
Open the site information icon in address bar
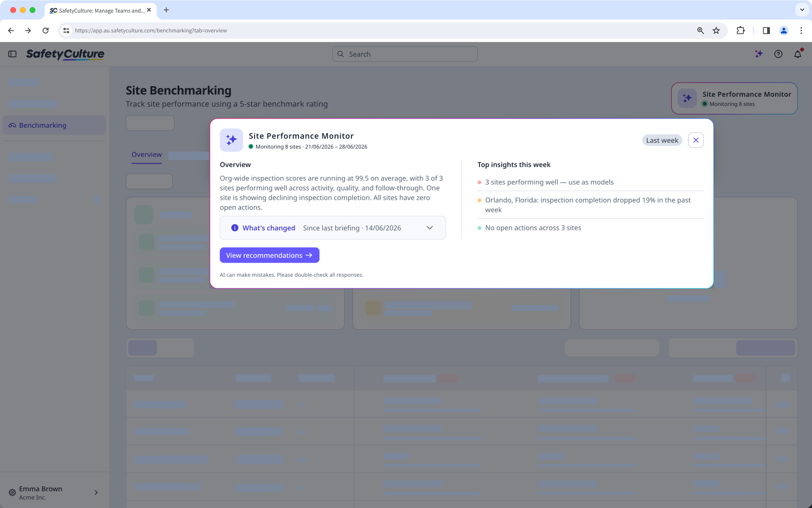[66, 30]
